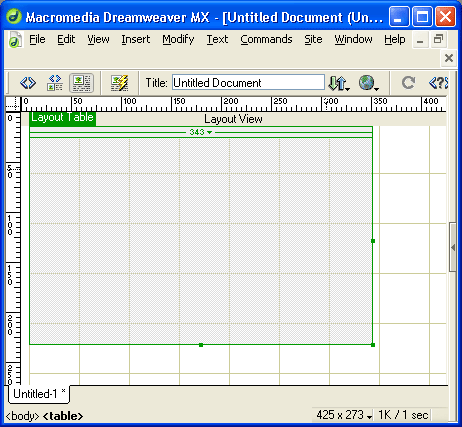This screenshot has width=462, height=427.
Task: Open the Insert menu
Action: coord(136,39)
